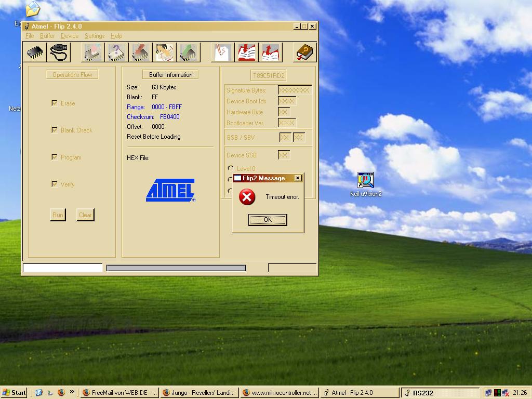The width and height of the screenshot is (532, 399).
Task: Click the Timeout error. message text
Action: 282,197
